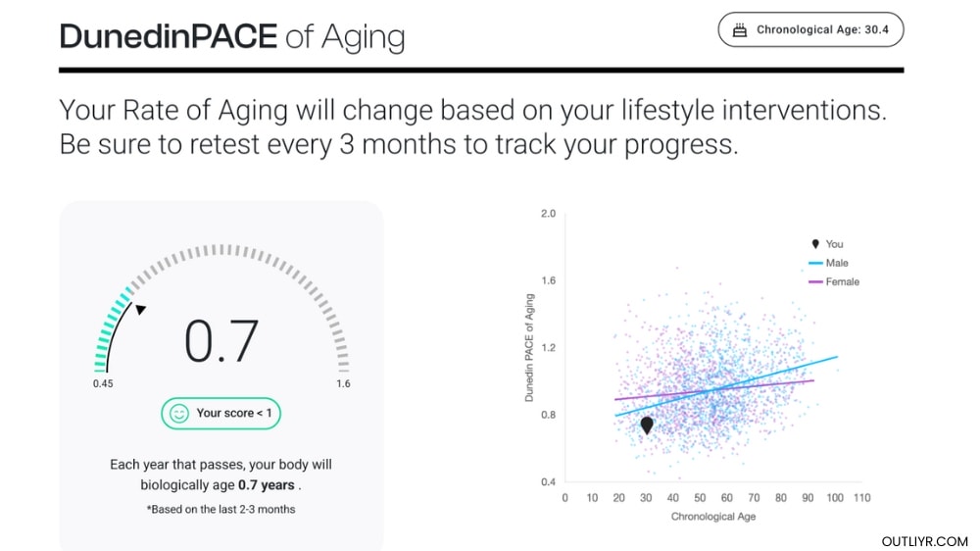This screenshot has width=980, height=551.
Task: Click the 'DunedinPACE of Aging' page heading
Action: pyautogui.click(x=232, y=37)
